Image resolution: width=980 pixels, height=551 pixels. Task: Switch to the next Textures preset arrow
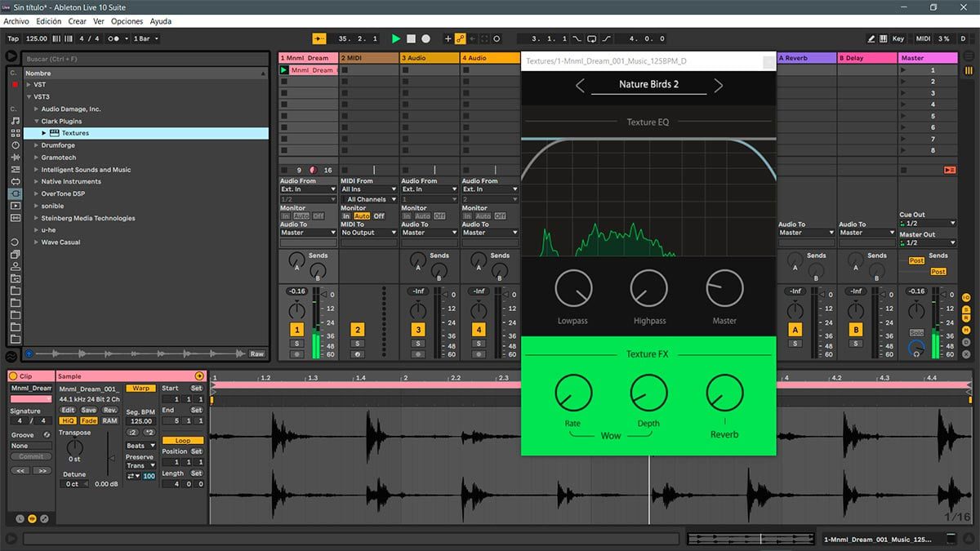(719, 85)
